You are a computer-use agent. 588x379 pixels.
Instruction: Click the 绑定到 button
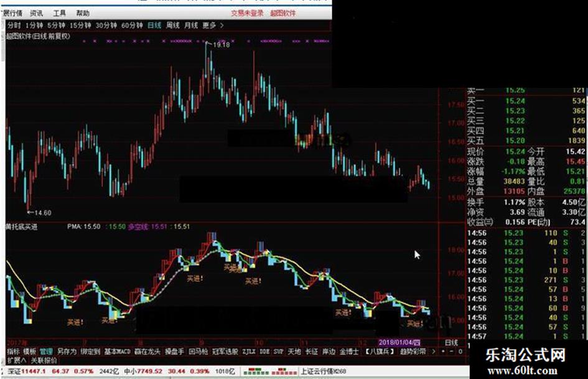[x=90, y=352]
